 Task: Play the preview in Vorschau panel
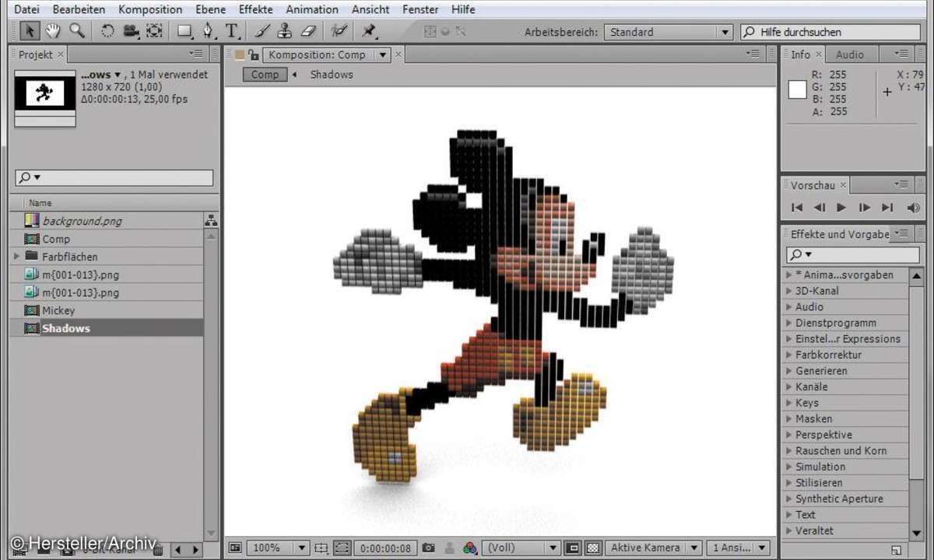pyautogui.click(x=841, y=208)
